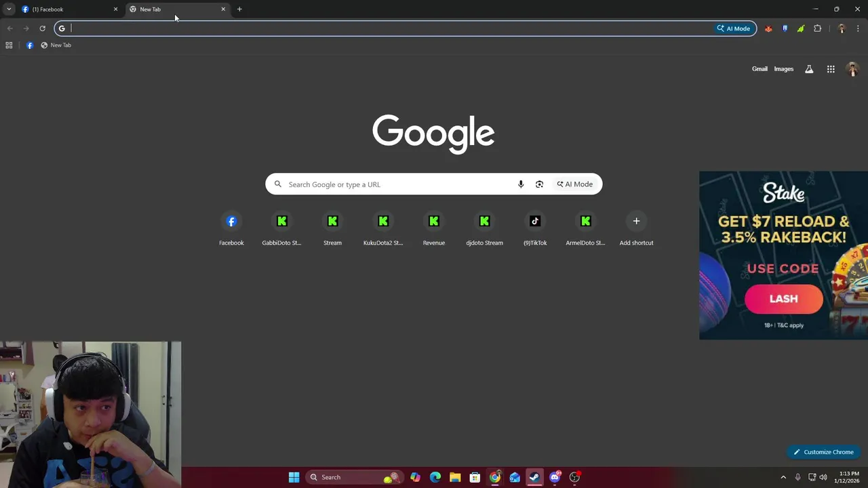Open the apps grid in bookmarks bar

(x=9, y=45)
